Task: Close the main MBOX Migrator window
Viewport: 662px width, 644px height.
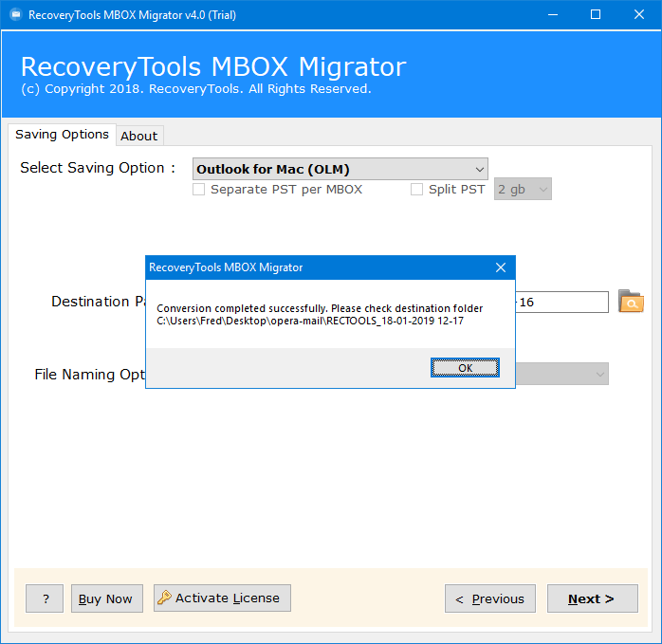Action: click(x=639, y=15)
